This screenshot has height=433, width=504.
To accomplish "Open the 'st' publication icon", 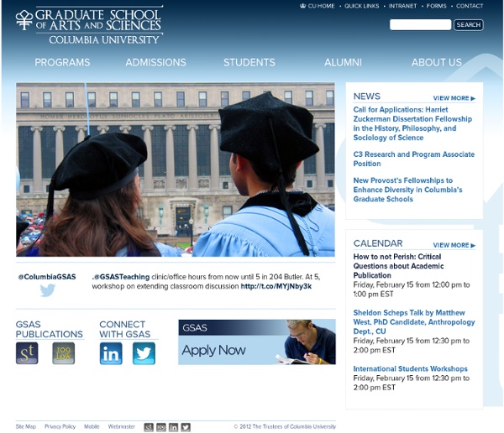I will pos(27,353).
